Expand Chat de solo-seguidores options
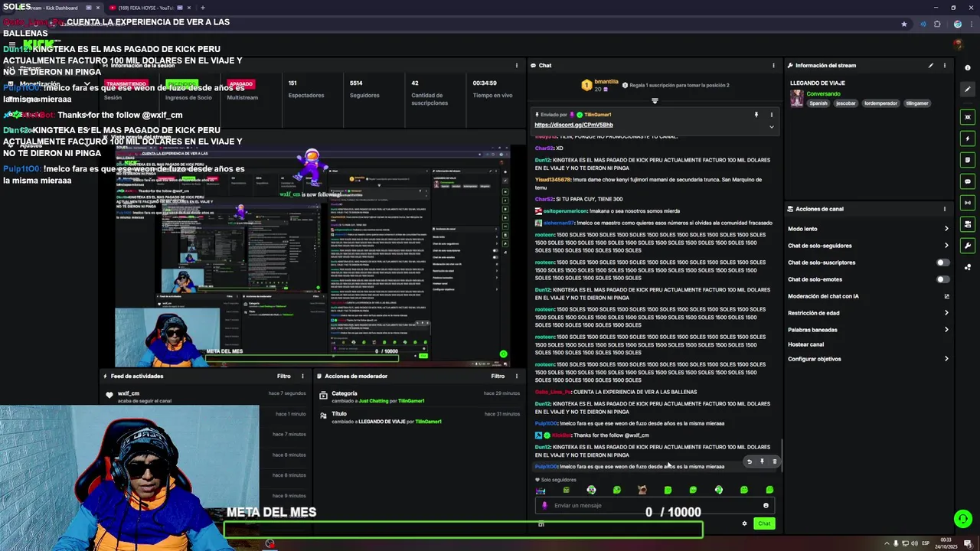 946,246
